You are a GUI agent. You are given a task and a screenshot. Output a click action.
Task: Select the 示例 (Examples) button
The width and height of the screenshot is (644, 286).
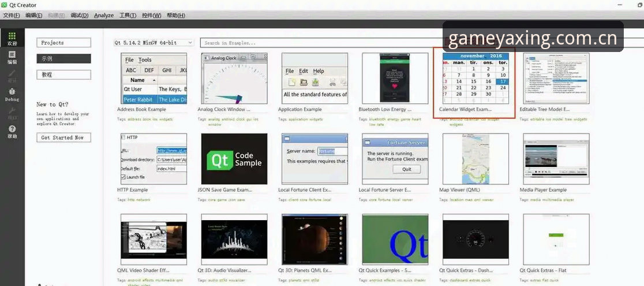[63, 59]
